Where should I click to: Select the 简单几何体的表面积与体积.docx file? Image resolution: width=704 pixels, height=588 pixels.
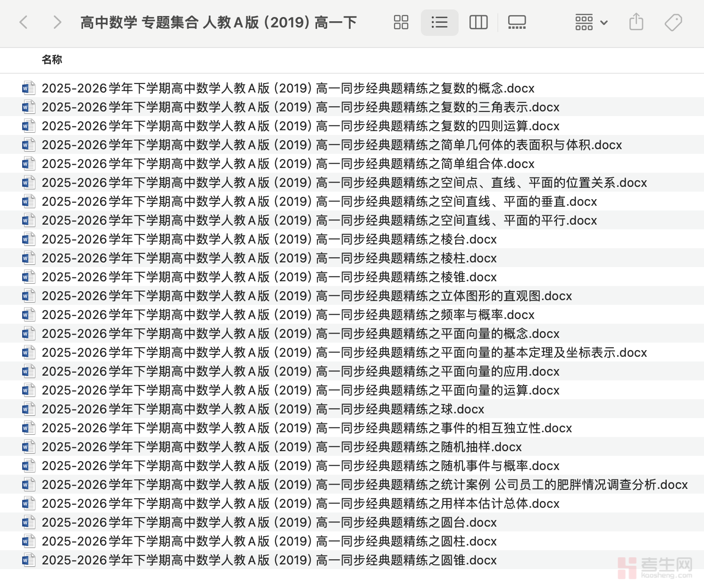click(331, 145)
